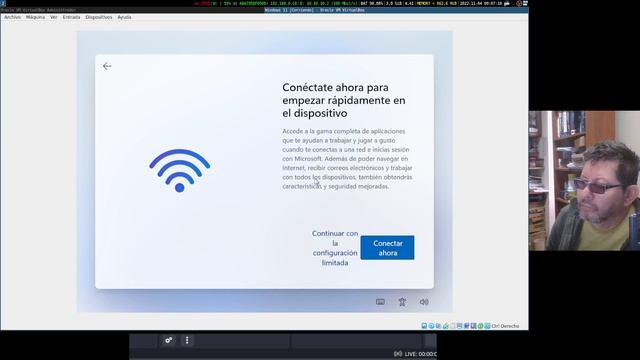Click the network indicator in VirtualBox status bar
The image size is (640, 360).
click(445, 326)
